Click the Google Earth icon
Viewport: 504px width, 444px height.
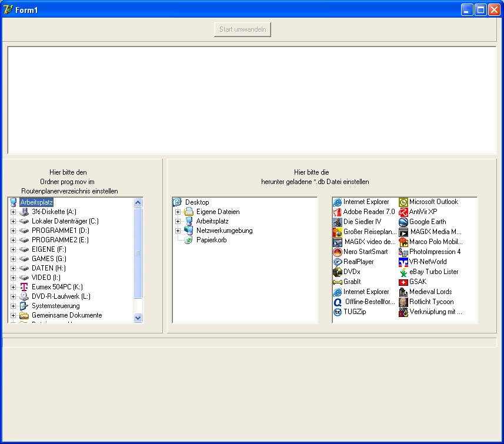tap(403, 222)
